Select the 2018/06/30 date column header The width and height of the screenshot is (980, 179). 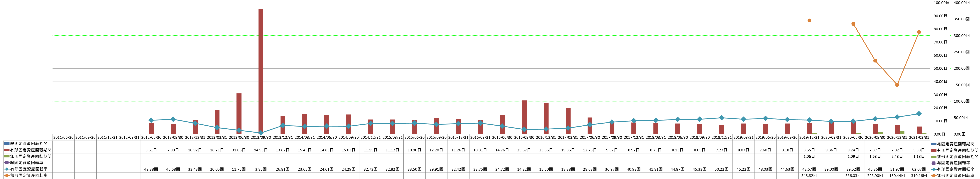678,138
